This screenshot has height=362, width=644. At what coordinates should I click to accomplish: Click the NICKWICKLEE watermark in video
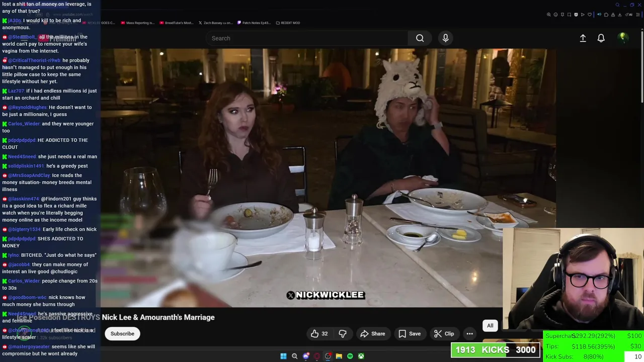[x=326, y=295]
